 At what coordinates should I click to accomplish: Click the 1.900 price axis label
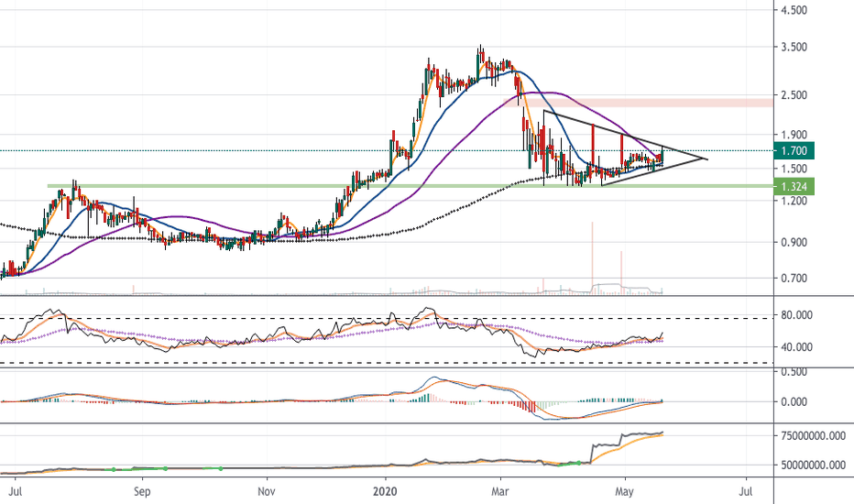tap(794, 135)
